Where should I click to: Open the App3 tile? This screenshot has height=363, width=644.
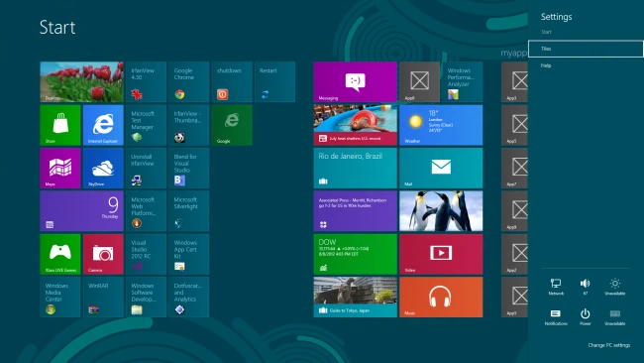pos(514,81)
